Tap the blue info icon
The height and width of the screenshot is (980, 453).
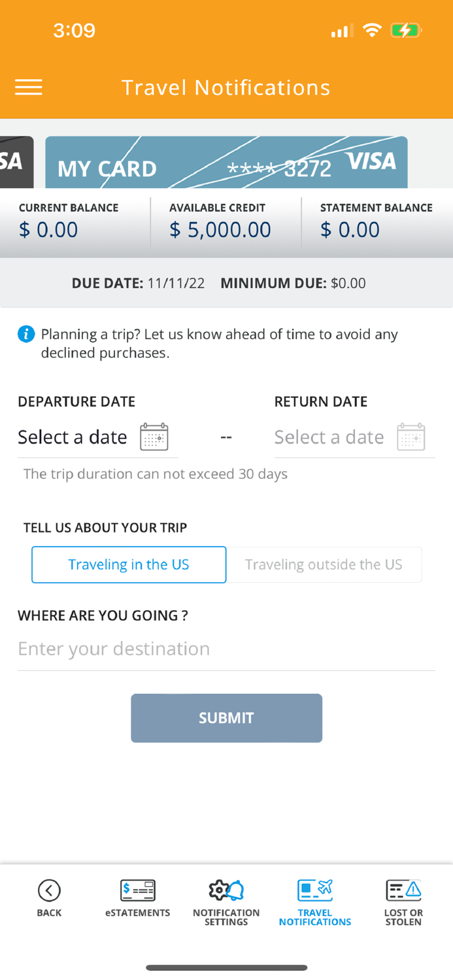[26, 335]
